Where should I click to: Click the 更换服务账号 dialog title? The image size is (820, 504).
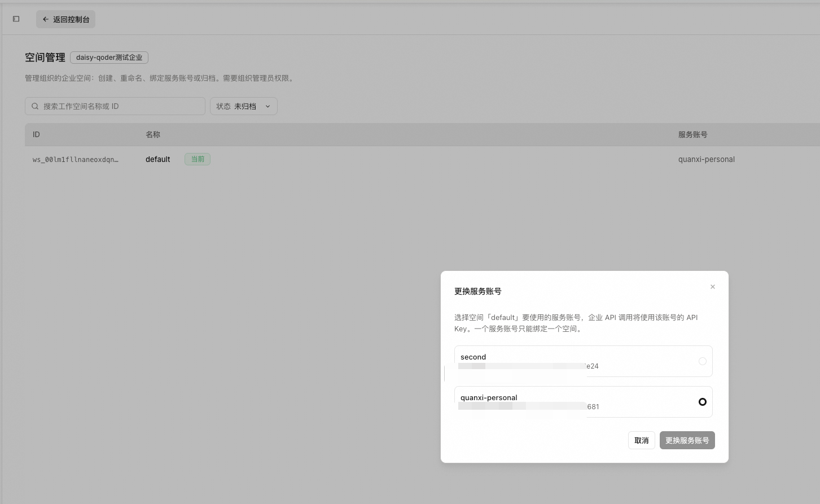coord(478,291)
